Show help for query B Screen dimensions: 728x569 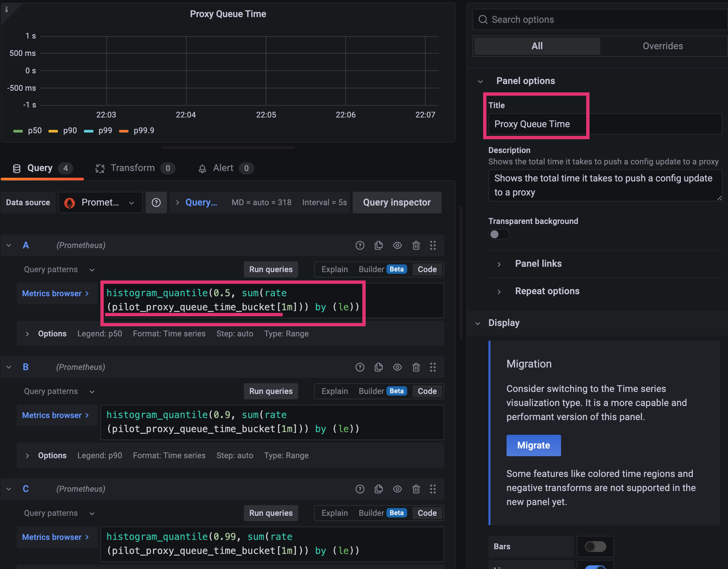pyautogui.click(x=360, y=367)
